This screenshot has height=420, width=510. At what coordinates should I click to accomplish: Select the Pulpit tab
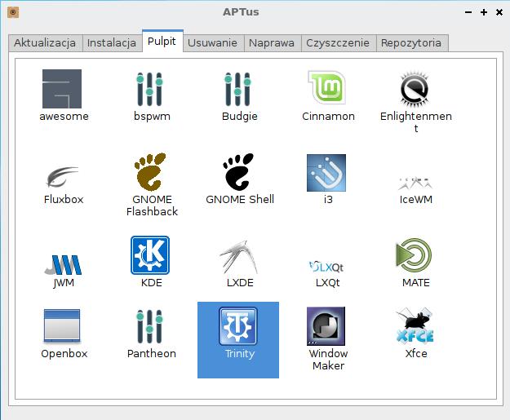point(162,41)
